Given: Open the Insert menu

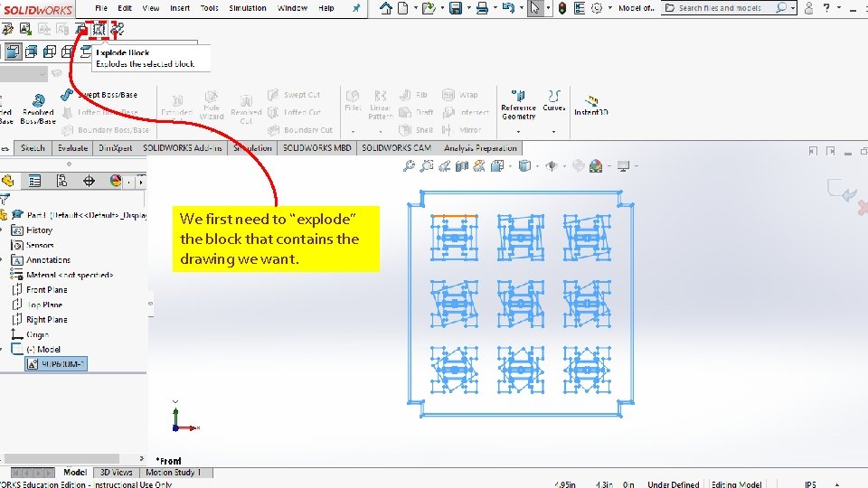Looking at the screenshot, I should pos(180,8).
